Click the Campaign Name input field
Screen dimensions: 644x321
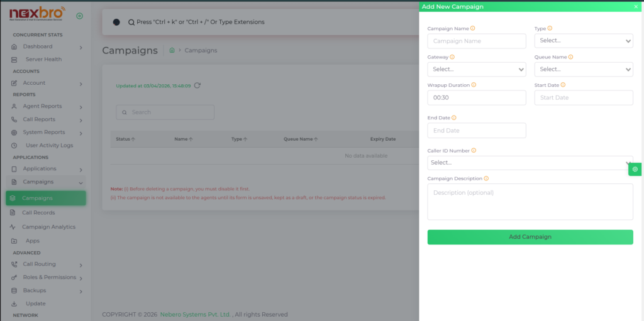pos(476,41)
